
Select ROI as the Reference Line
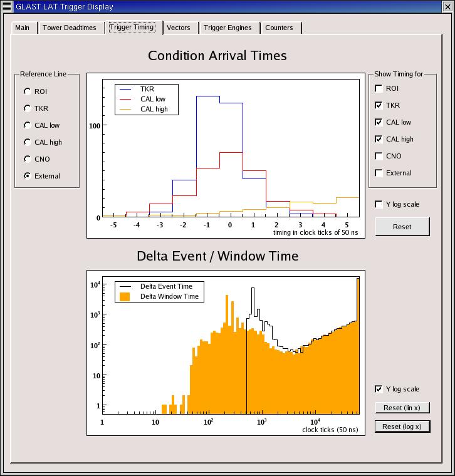[x=28, y=91]
